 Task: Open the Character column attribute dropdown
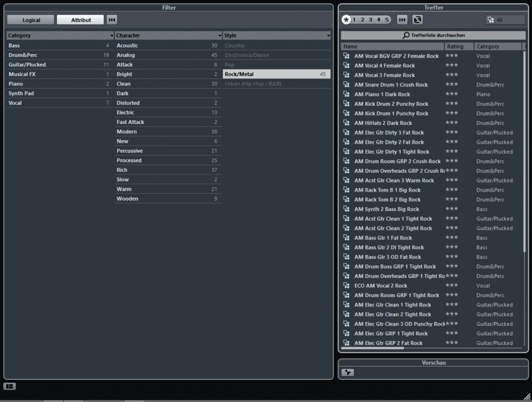tap(220, 36)
